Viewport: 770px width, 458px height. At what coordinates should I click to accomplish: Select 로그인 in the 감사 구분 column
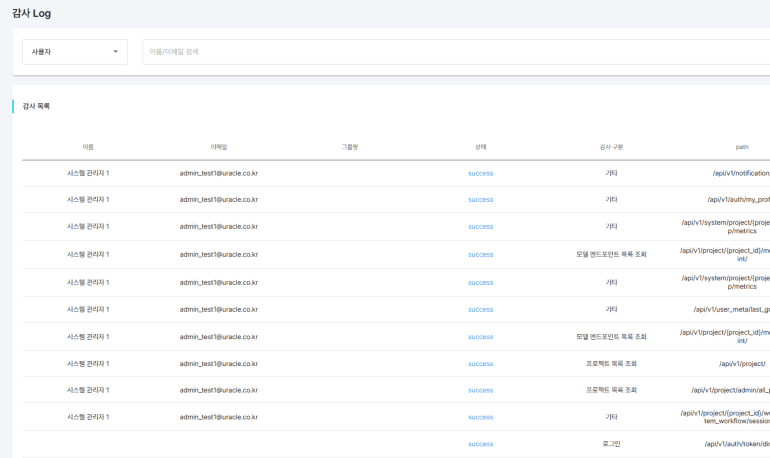click(611, 444)
